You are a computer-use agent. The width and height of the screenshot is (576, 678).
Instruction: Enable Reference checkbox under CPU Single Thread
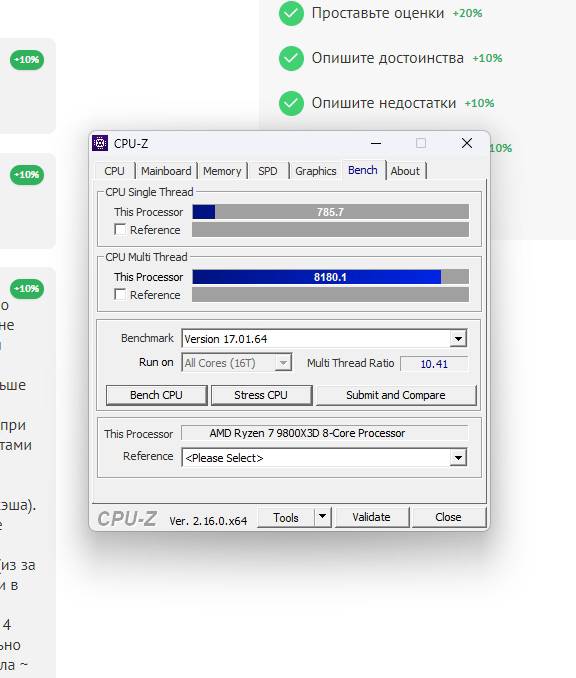pos(120,229)
